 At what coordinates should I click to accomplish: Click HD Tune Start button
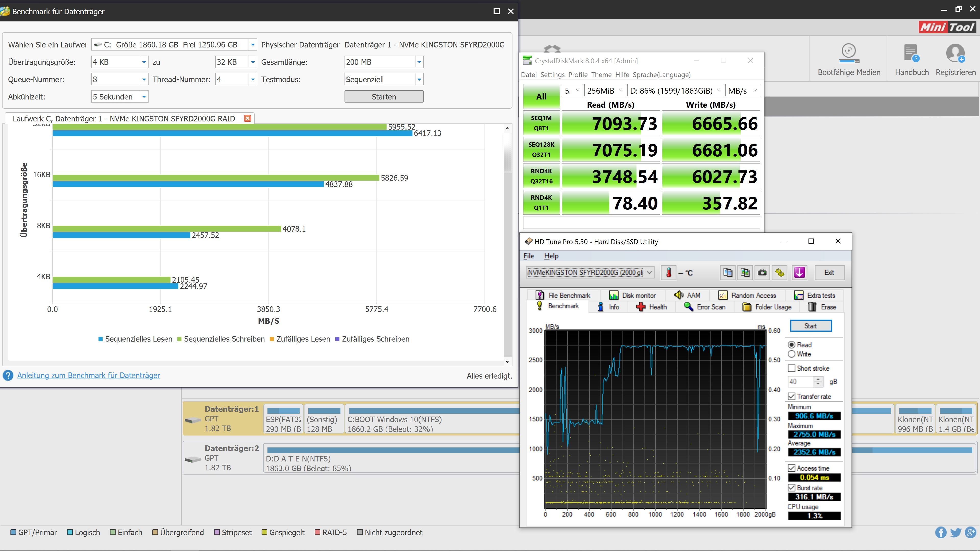tap(811, 326)
